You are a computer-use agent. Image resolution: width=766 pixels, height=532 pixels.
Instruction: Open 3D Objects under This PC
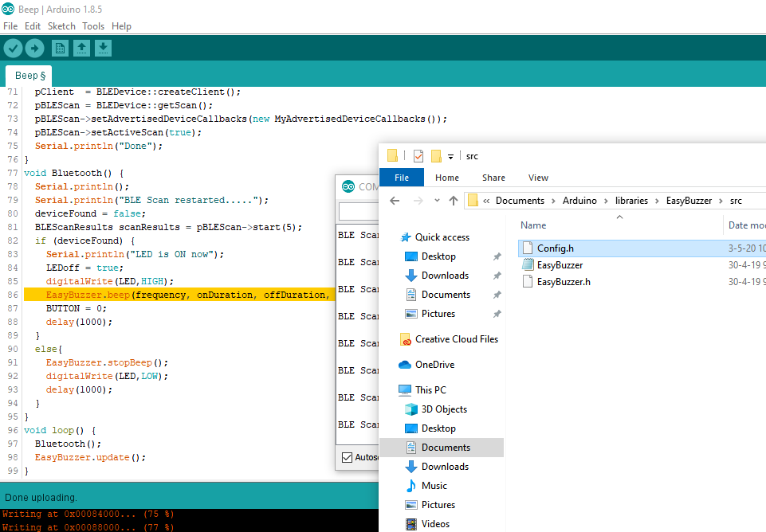[443, 409]
